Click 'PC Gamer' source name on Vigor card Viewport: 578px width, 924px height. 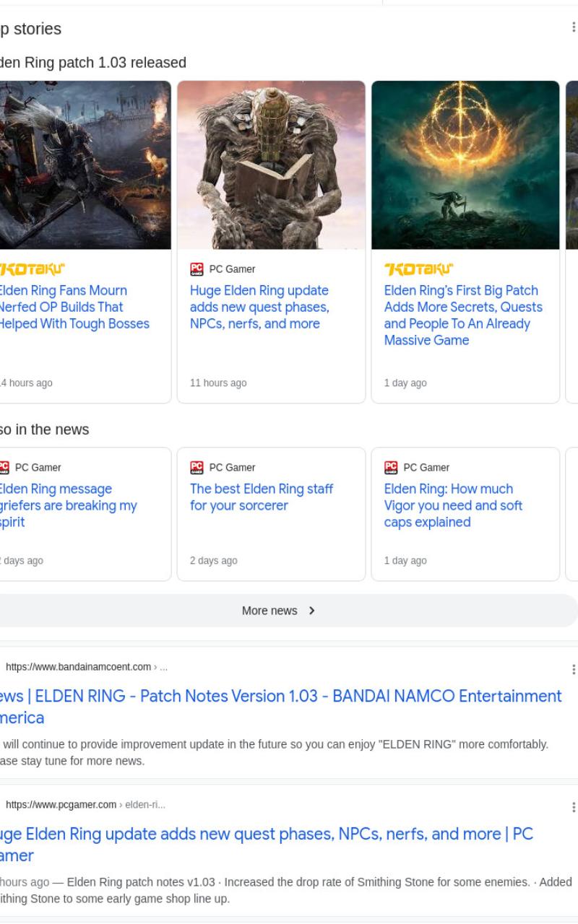[426, 468]
